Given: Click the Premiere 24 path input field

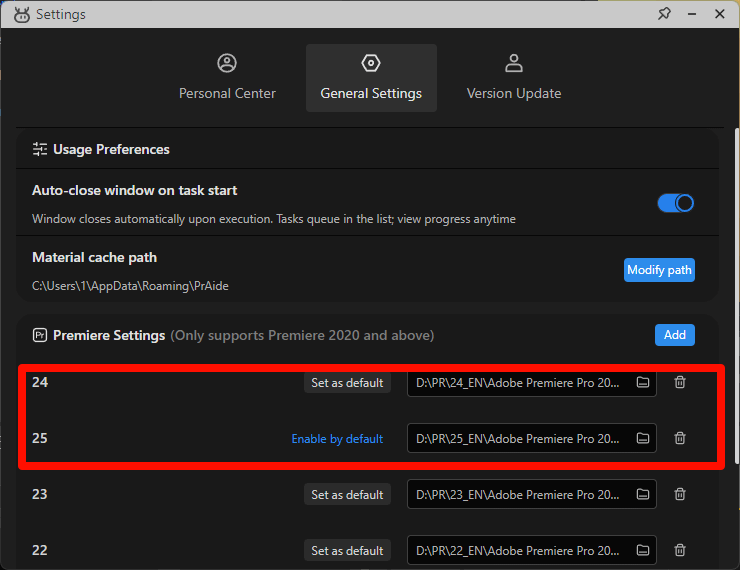Looking at the screenshot, I should pos(518,383).
